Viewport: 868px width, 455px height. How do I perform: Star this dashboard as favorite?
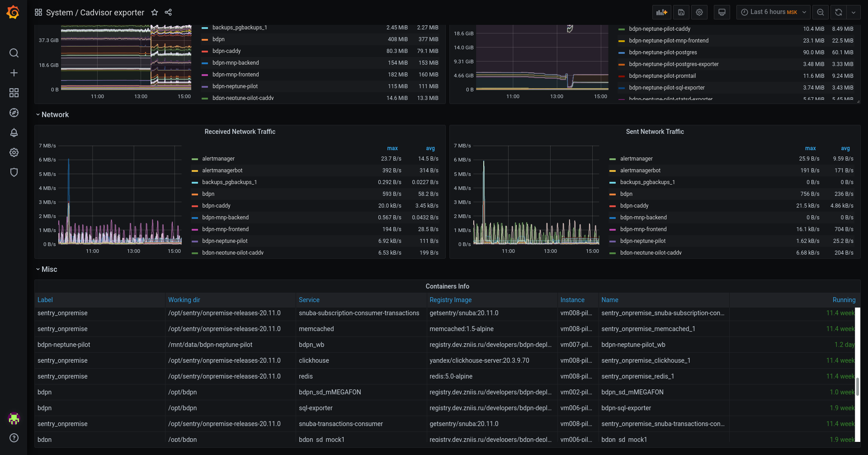(x=155, y=12)
